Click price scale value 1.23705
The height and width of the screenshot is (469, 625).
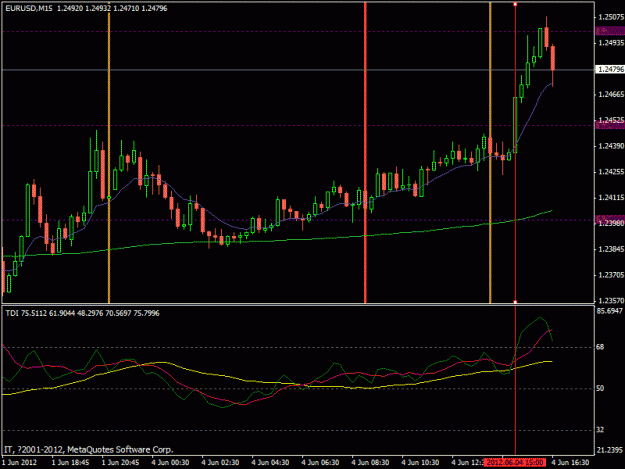coord(611,275)
